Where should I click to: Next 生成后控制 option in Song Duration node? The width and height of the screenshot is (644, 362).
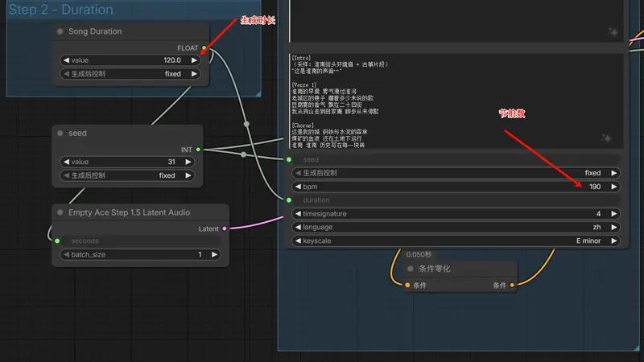194,74
